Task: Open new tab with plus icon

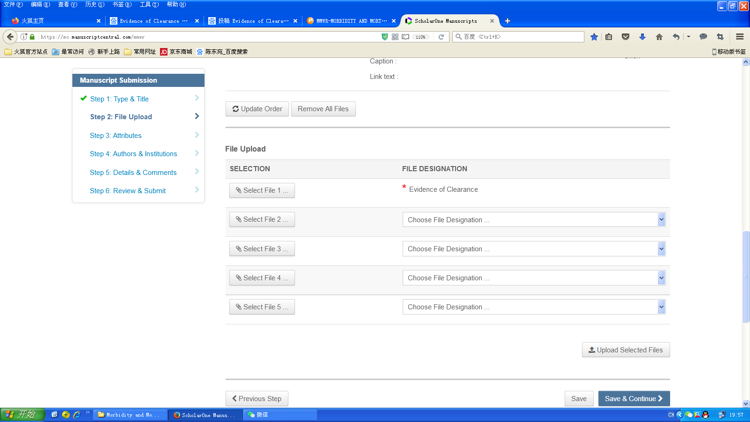Action: tap(507, 21)
